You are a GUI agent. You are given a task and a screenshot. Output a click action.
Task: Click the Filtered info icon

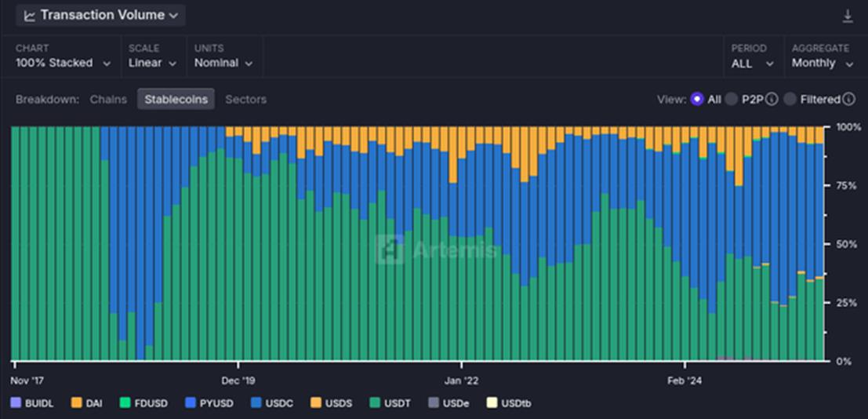(848, 100)
